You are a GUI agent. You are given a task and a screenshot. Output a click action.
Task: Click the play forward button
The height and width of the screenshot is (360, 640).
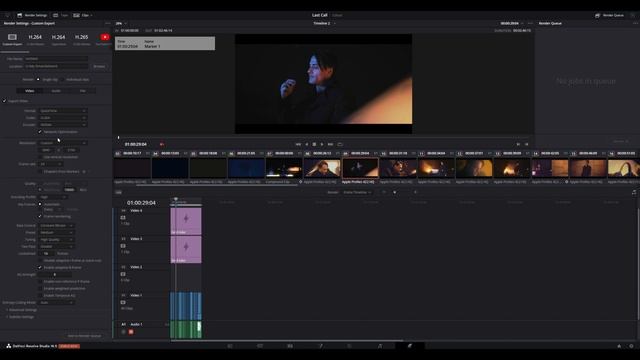[322, 144]
